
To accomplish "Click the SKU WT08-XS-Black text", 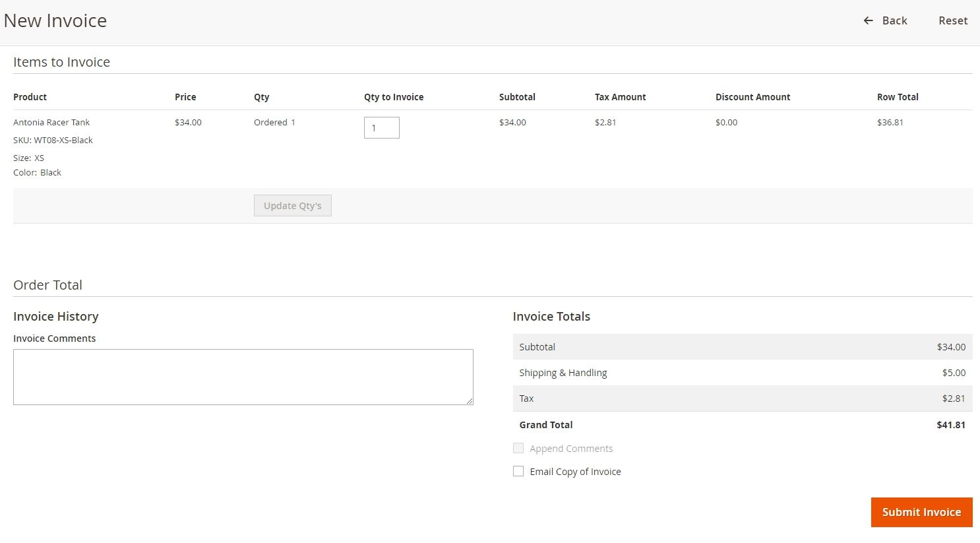I will (x=53, y=140).
